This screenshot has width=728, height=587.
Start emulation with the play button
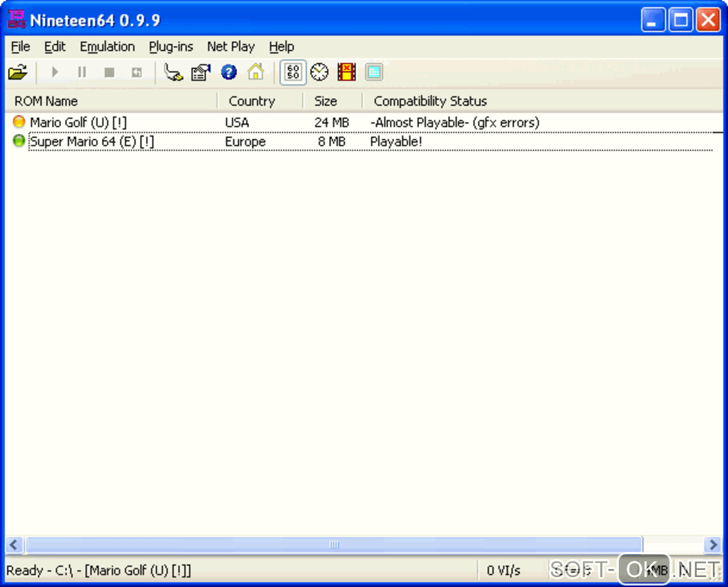click(x=55, y=72)
